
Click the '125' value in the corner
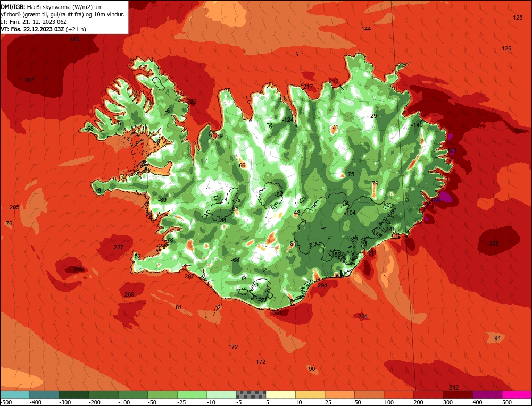point(518,18)
